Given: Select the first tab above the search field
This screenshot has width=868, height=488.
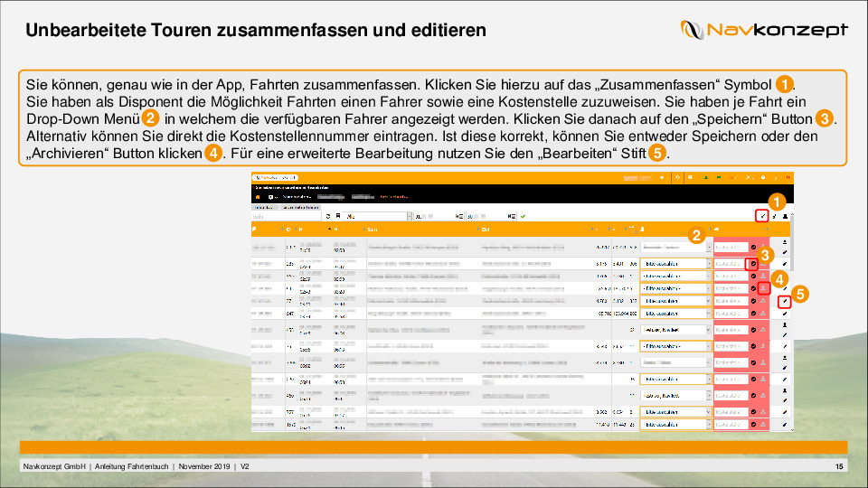Looking at the screenshot, I should [264, 207].
